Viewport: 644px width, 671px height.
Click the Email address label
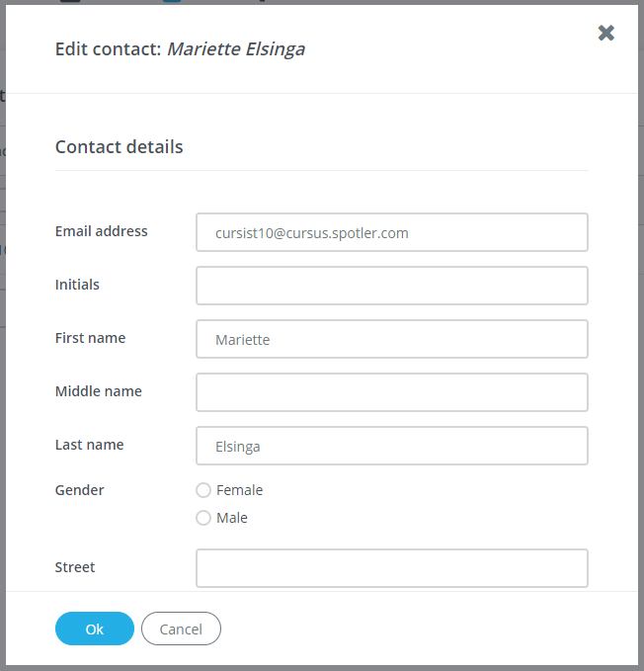pos(102,231)
